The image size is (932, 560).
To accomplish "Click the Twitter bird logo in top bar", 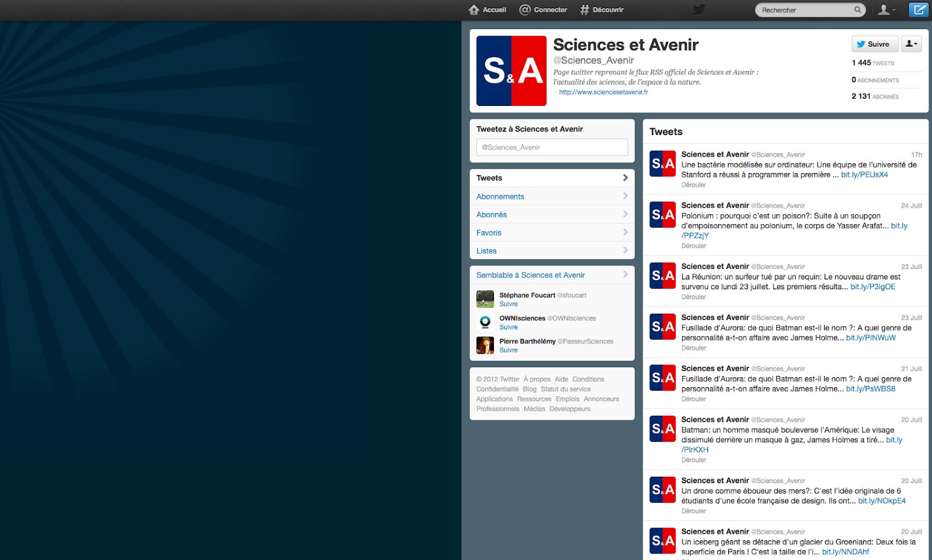I will point(699,9).
